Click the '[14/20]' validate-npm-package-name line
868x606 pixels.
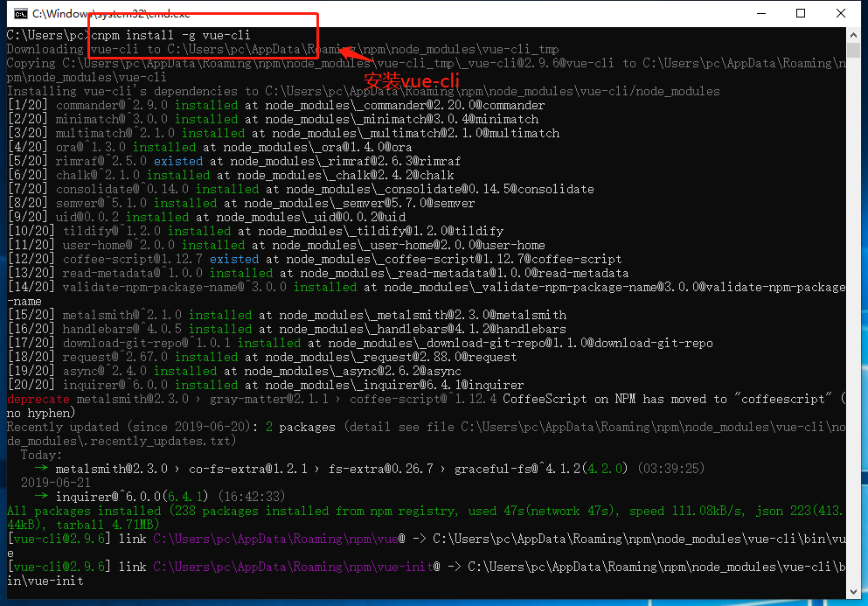click(x=427, y=294)
